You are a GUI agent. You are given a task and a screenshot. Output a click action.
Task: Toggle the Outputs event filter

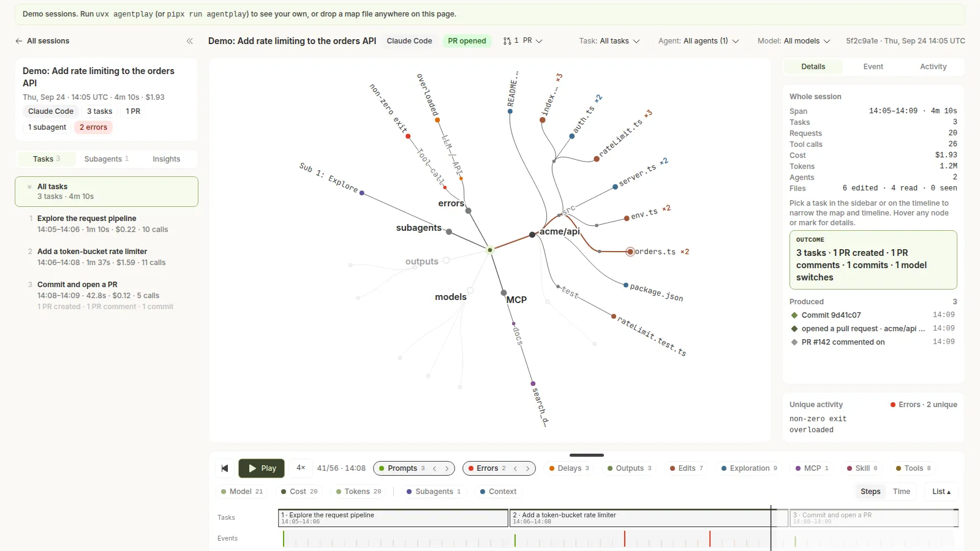(x=629, y=468)
